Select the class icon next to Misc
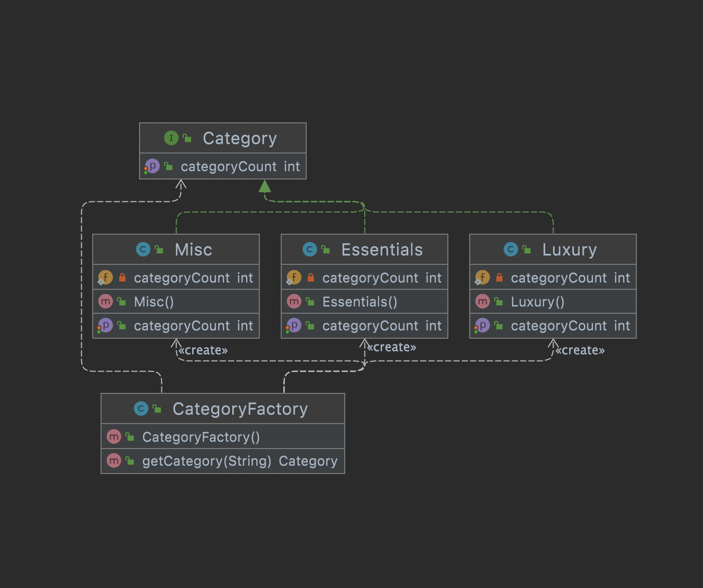 [x=143, y=249]
